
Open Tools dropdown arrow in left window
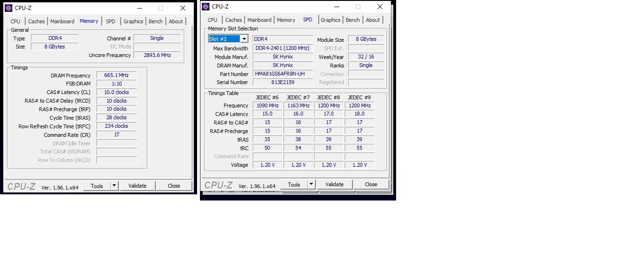coord(114,186)
